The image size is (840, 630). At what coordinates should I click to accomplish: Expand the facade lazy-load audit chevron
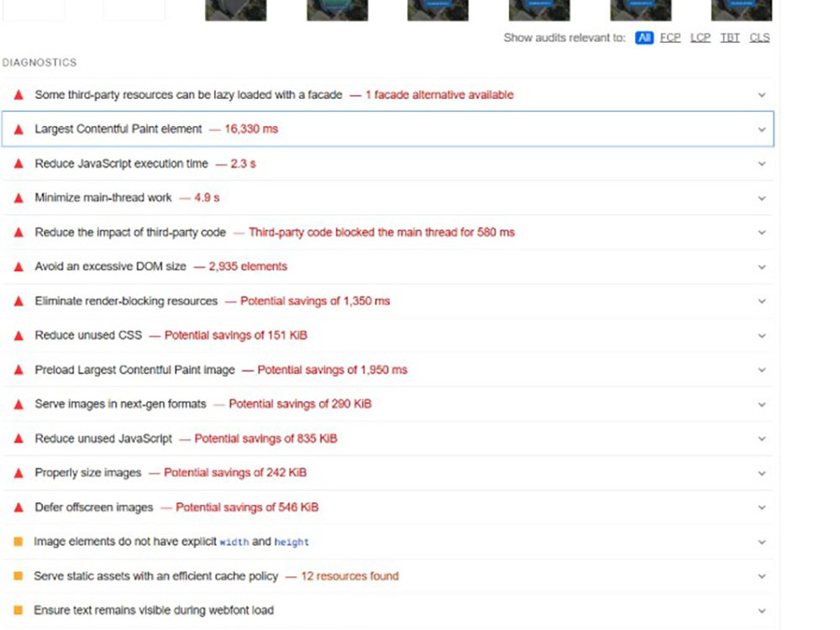[761, 96]
